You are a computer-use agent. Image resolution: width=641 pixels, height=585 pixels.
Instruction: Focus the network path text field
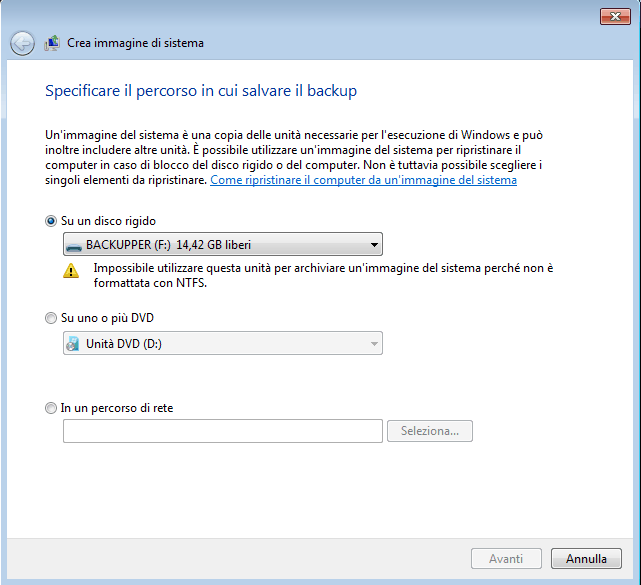222,431
